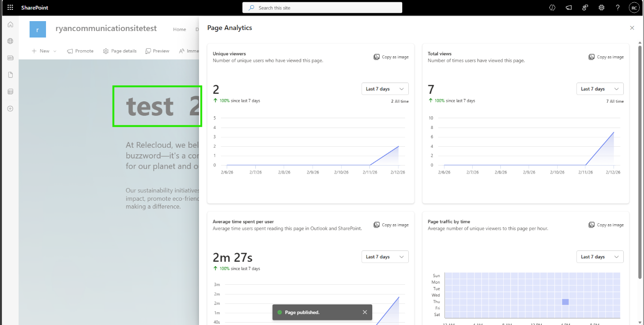644x325 pixels.
Task: Open the Home navigation item
Action: [x=179, y=29]
